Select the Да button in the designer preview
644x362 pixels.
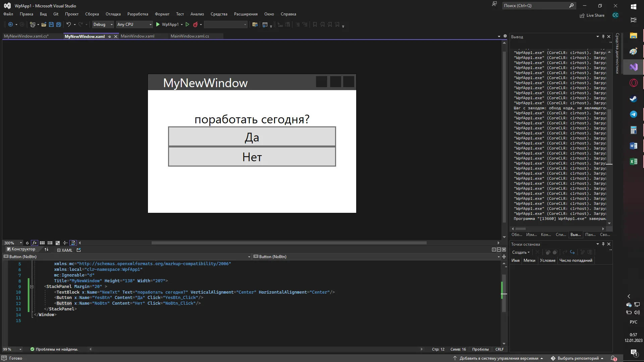click(252, 137)
